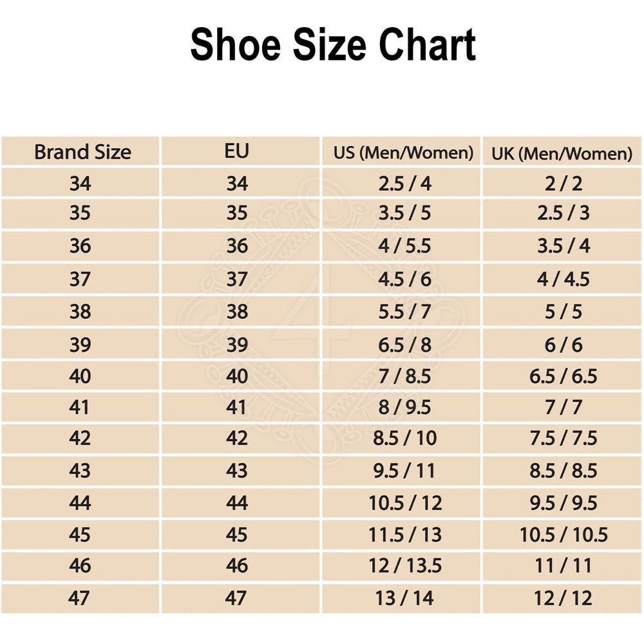
Task: Click US size 4.5 / 6 cell
Action: click(404, 279)
